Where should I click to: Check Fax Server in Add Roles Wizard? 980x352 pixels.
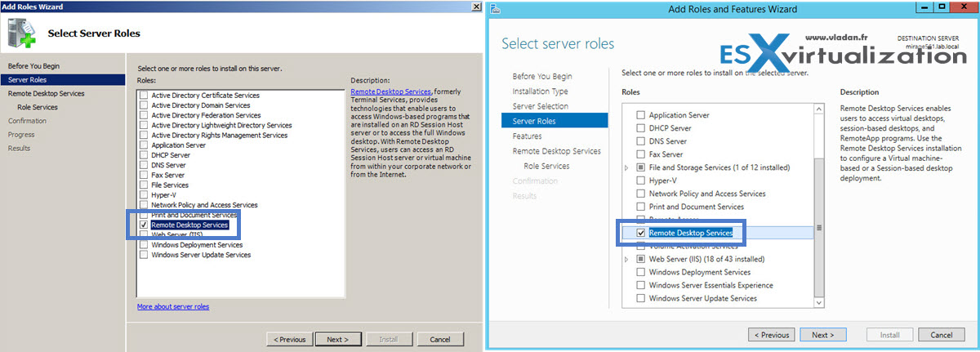[144, 175]
